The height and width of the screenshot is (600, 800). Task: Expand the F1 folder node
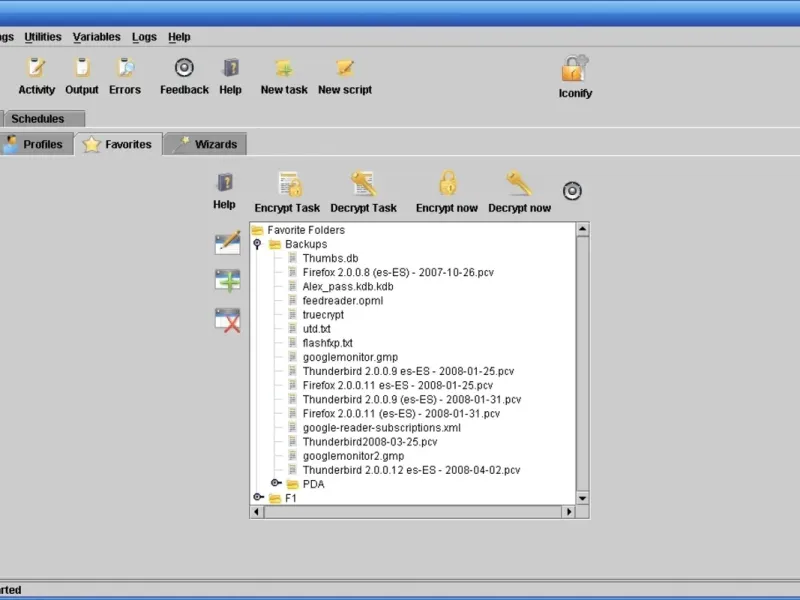tap(258, 497)
